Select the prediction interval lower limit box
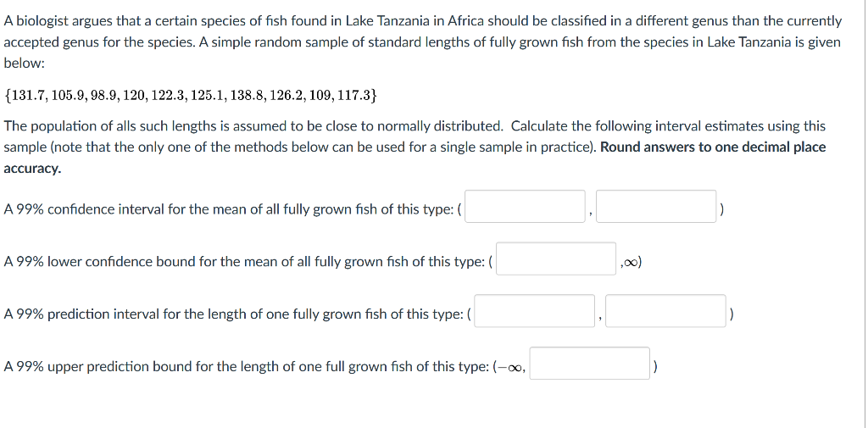 tap(535, 311)
